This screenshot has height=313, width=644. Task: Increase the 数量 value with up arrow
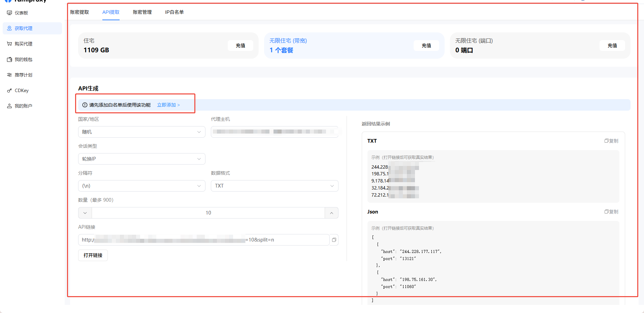click(x=331, y=213)
